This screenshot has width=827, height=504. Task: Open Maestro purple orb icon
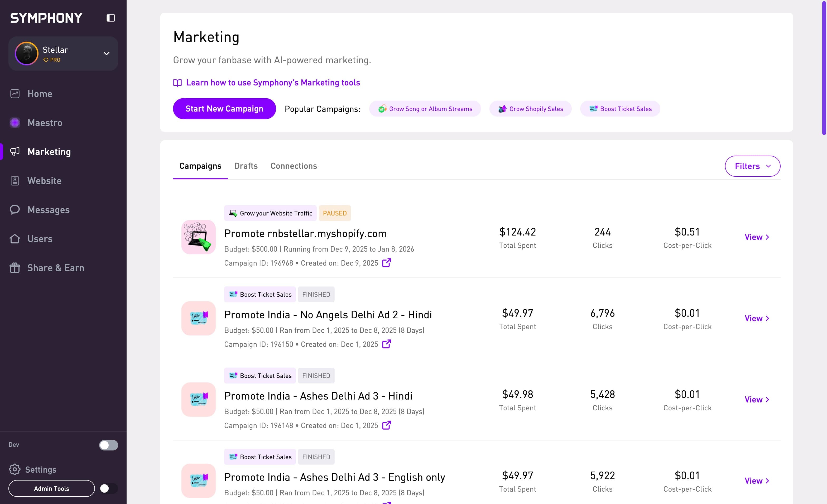coord(15,122)
